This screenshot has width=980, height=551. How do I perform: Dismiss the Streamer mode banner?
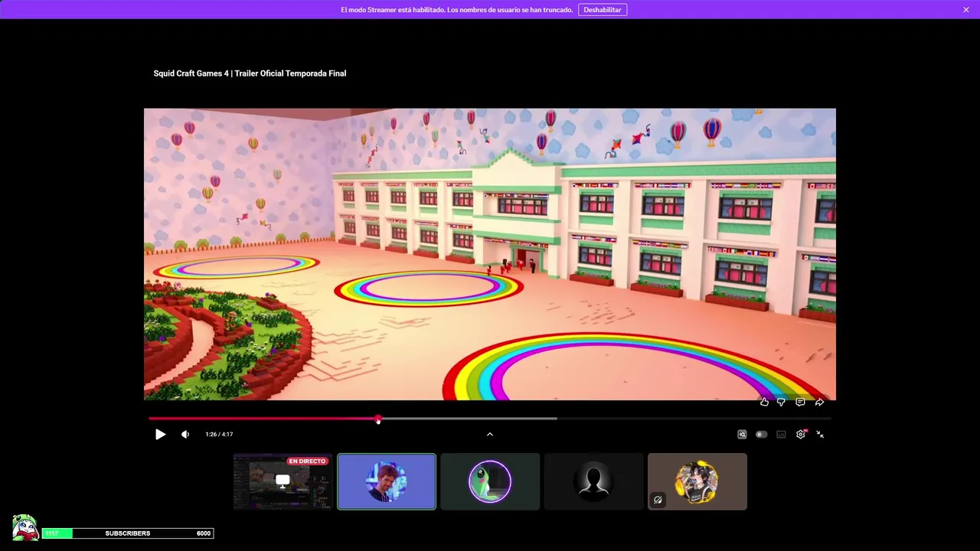coord(966,10)
